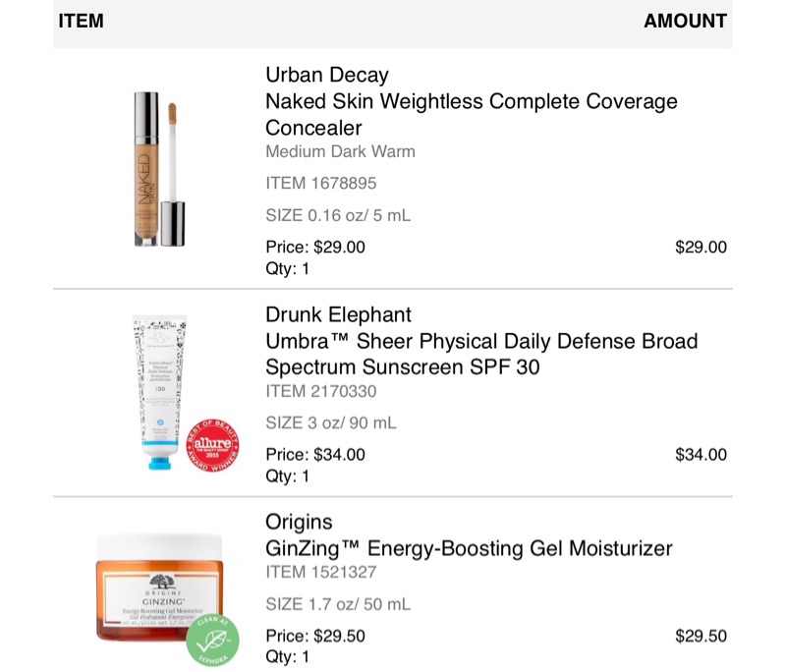Click item number 1678895
The image size is (786, 672).
coord(320,183)
